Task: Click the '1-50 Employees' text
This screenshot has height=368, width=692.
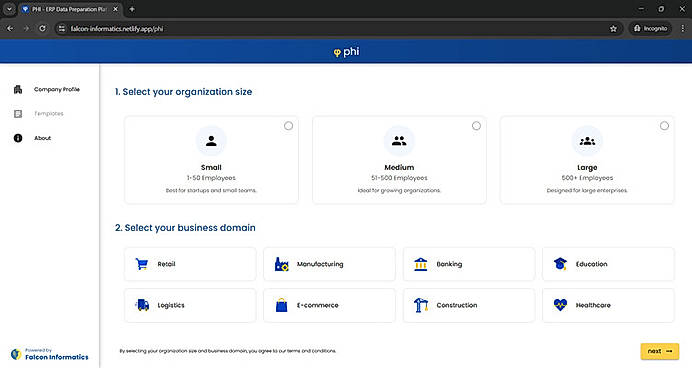Action: [x=211, y=178]
